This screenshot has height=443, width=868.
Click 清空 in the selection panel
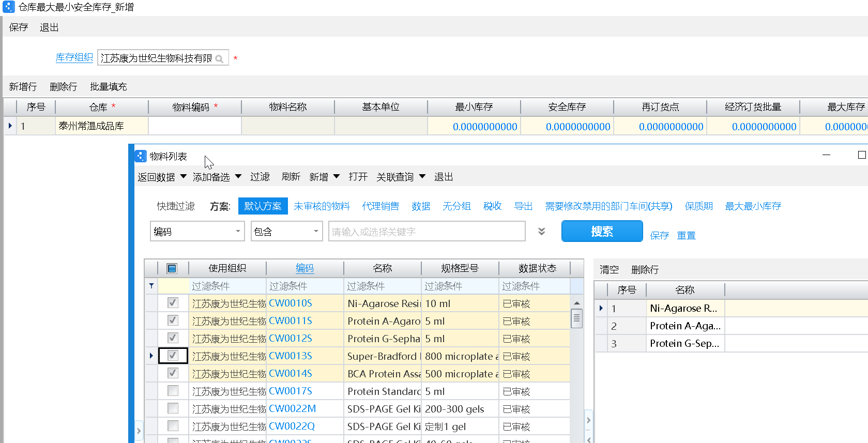609,269
